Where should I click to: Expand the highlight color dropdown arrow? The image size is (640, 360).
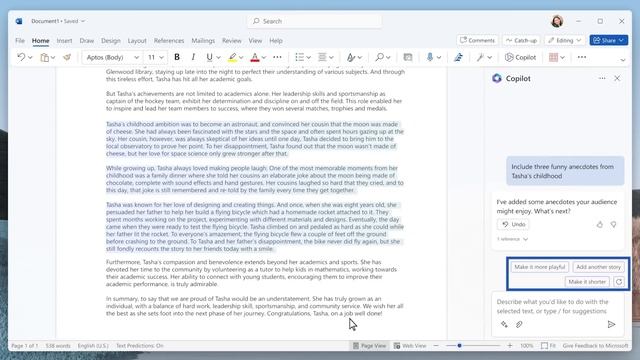tap(241, 58)
